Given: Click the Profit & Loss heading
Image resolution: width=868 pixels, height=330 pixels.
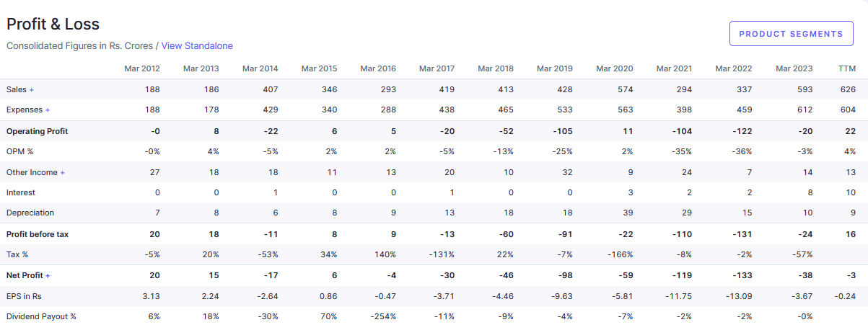Looking at the screenshot, I should (x=53, y=24).
